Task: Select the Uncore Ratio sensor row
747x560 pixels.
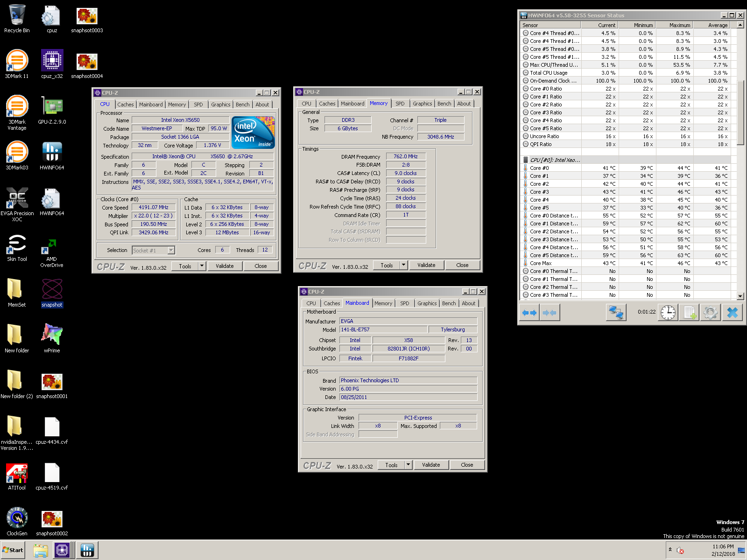Action: [x=625, y=136]
